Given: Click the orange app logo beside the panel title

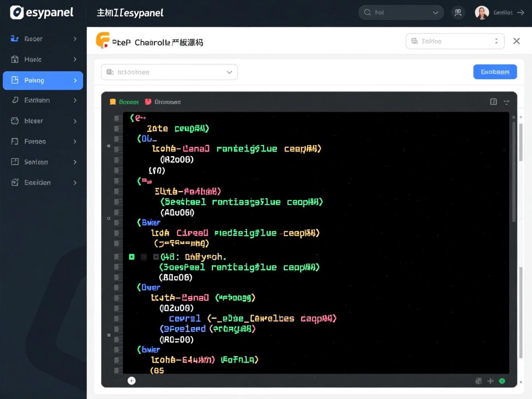Looking at the screenshot, I should 103,41.
